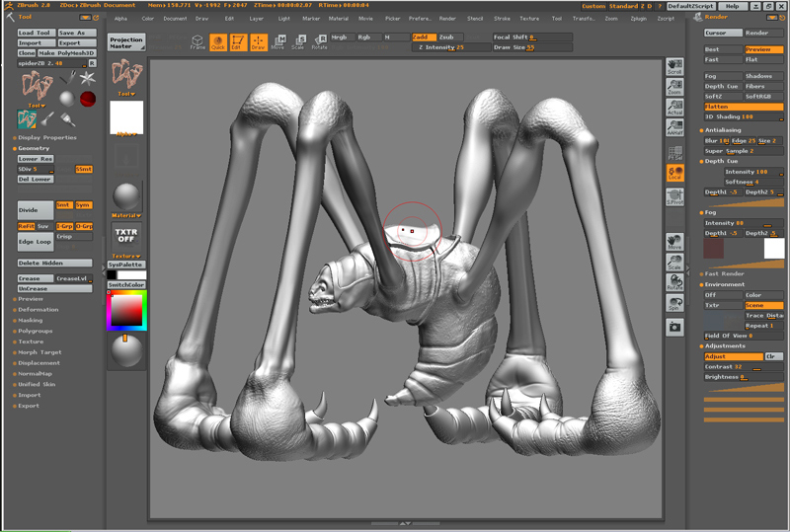Select the Move mode icon in the top toolbar

pyautogui.click(x=278, y=42)
